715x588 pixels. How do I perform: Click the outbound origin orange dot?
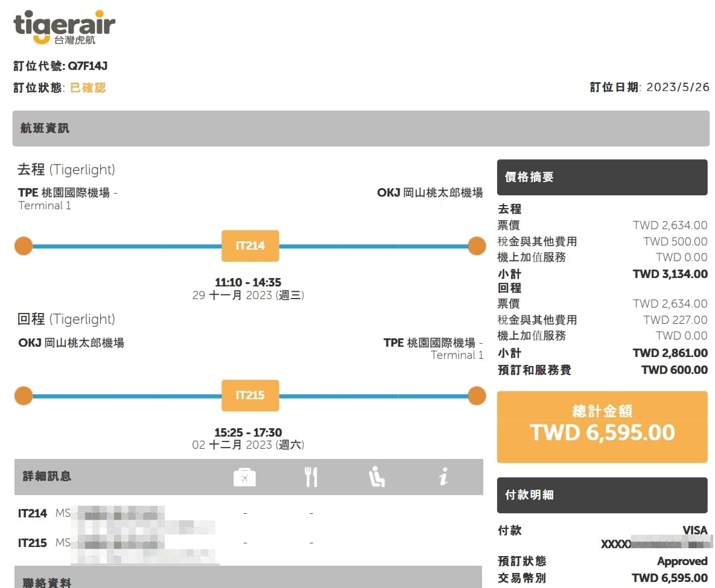pyautogui.click(x=24, y=246)
